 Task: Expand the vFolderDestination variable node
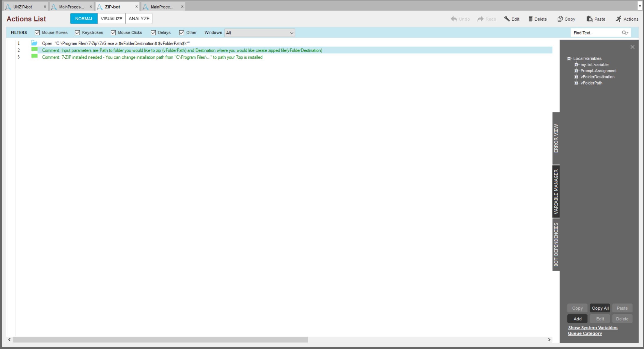coord(576,77)
